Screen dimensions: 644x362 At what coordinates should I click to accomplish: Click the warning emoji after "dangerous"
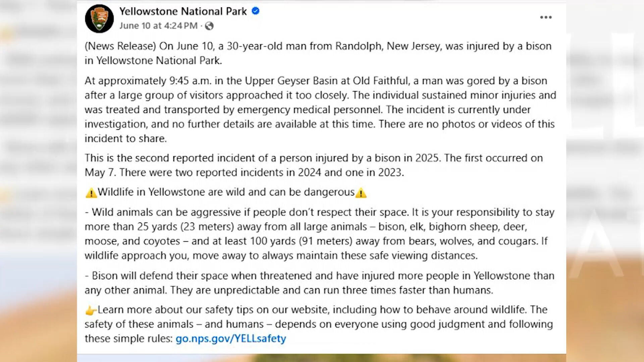pyautogui.click(x=361, y=193)
